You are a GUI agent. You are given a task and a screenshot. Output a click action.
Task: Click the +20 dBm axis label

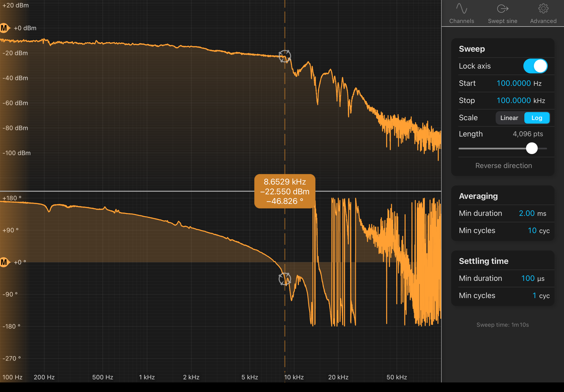(x=16, y=5)
